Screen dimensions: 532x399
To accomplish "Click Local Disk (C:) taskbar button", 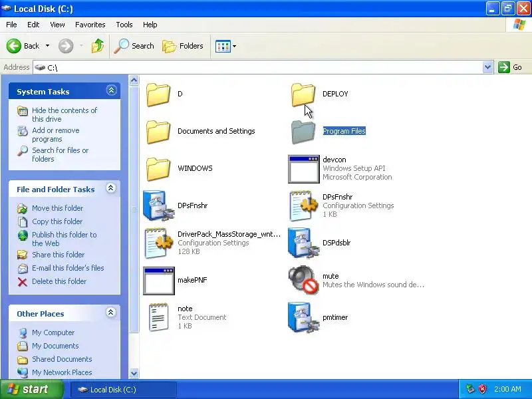I will 123,390.
